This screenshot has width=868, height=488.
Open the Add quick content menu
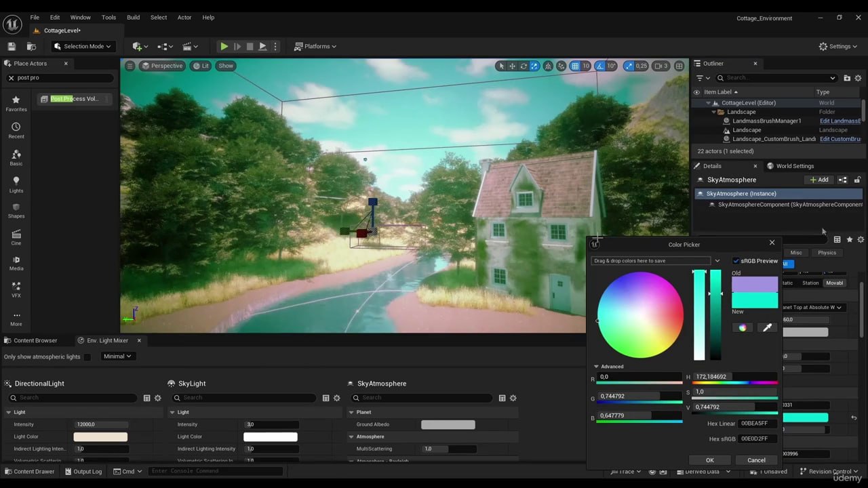[x=136, y=46]
